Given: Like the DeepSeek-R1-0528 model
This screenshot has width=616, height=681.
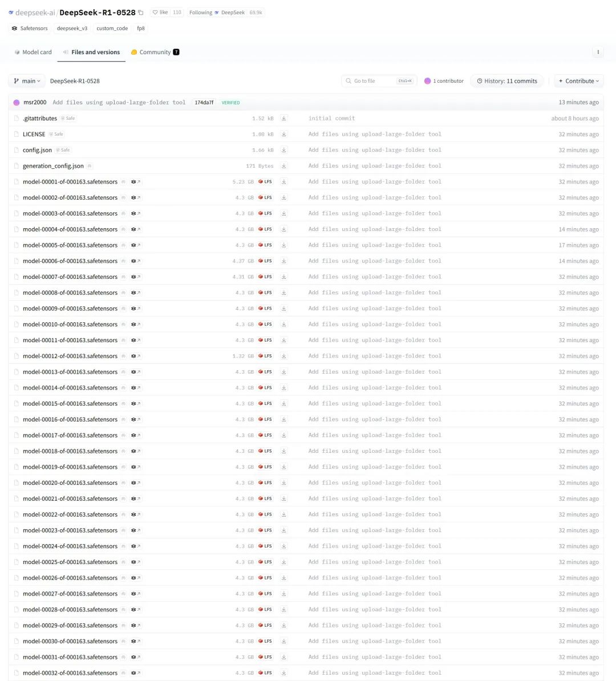Looking at the screenshot, I should click(160, 13).
